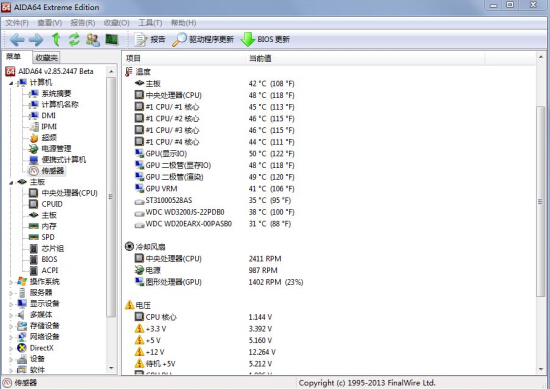Open the users icon in the toolbar

(93, 40)
